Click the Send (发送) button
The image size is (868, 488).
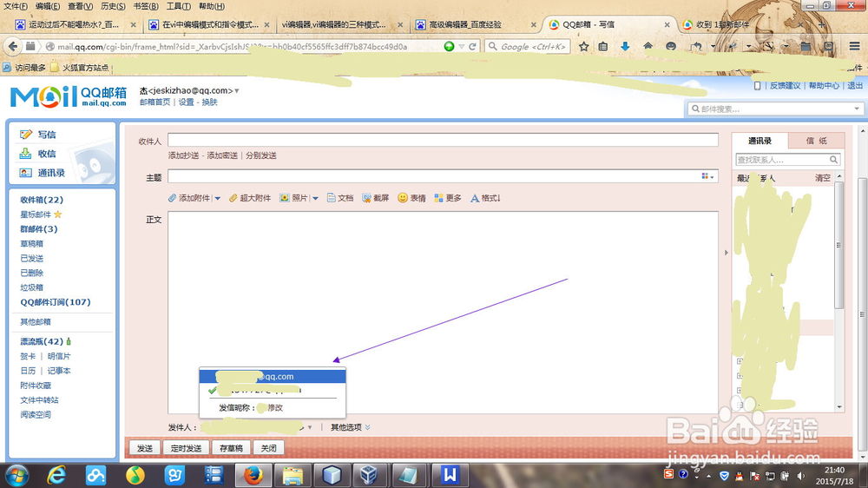pyautogui.click(x=144, y=447)
